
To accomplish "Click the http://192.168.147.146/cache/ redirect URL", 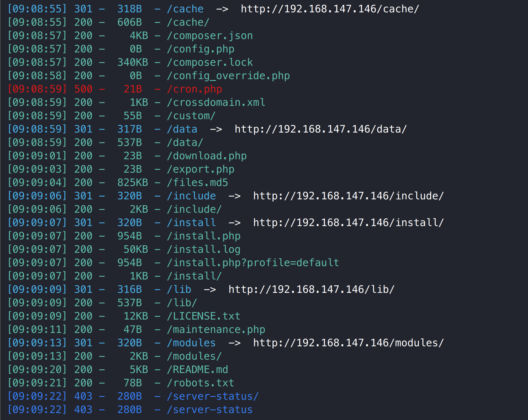I will tap(330, 9).
